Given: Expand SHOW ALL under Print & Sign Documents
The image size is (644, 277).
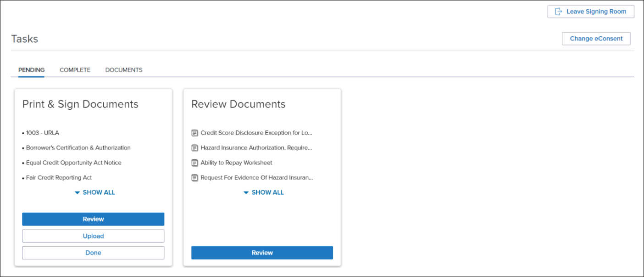Looking at the screenshot, I should pyautogui.click(x=94, y=192).
